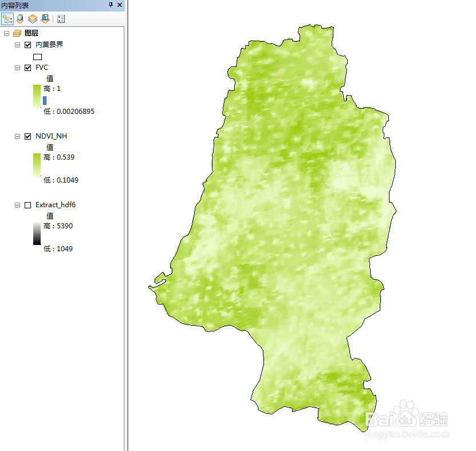Close the 内容列表 panel
The image size is (476, 451).
pos(120,5)
